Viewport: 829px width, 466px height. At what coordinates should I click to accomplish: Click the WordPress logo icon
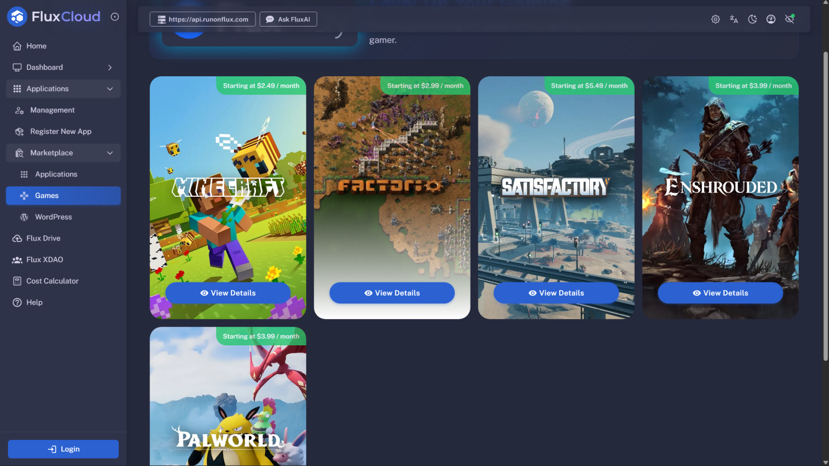point(24,217)
